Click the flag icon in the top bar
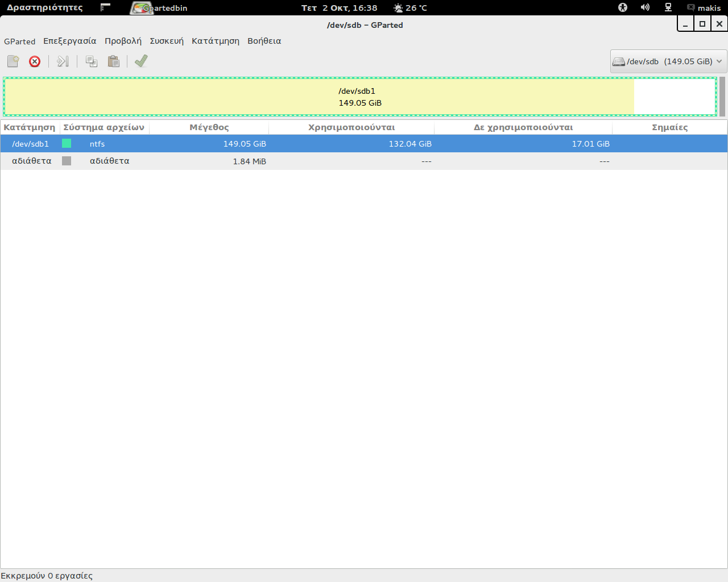 105,7
